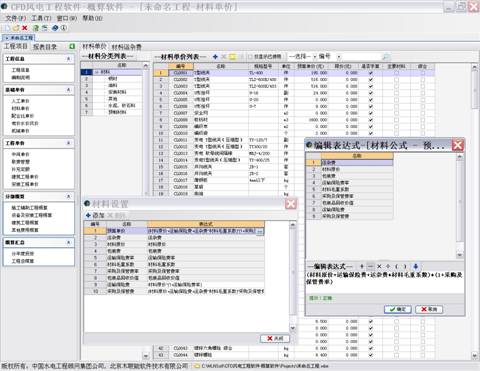Click the blue plus add icon above material price list
The image size is (480, 371).
pyautogui.click(x=215, y=57)
